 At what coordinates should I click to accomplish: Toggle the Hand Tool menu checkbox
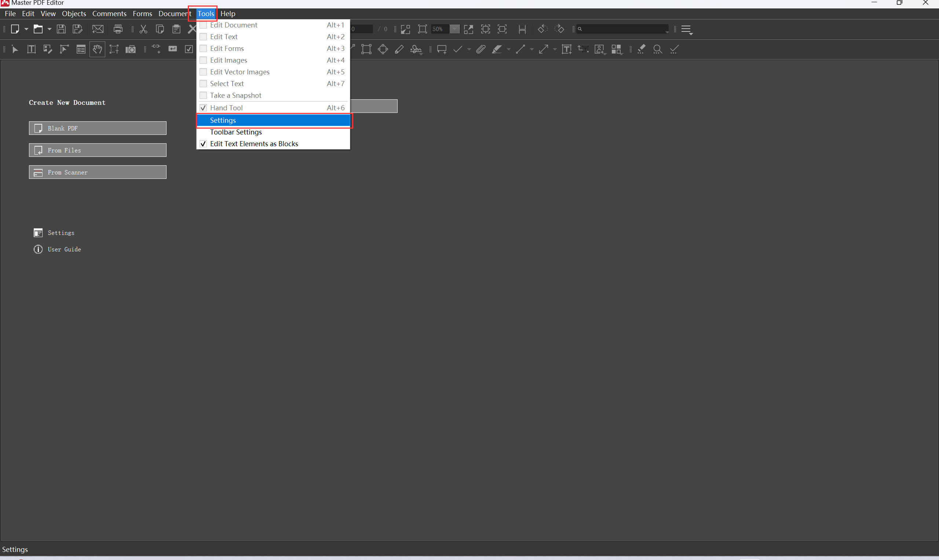203,108
